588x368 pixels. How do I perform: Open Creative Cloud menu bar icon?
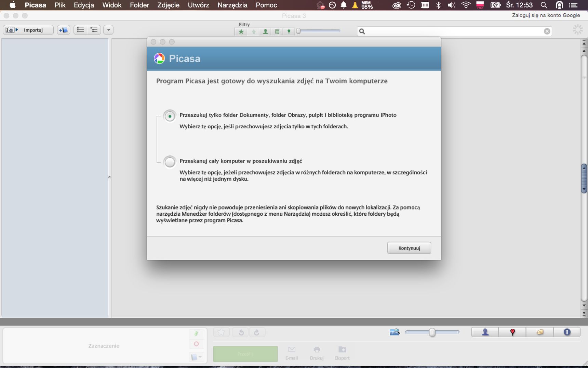click(397, 5)
